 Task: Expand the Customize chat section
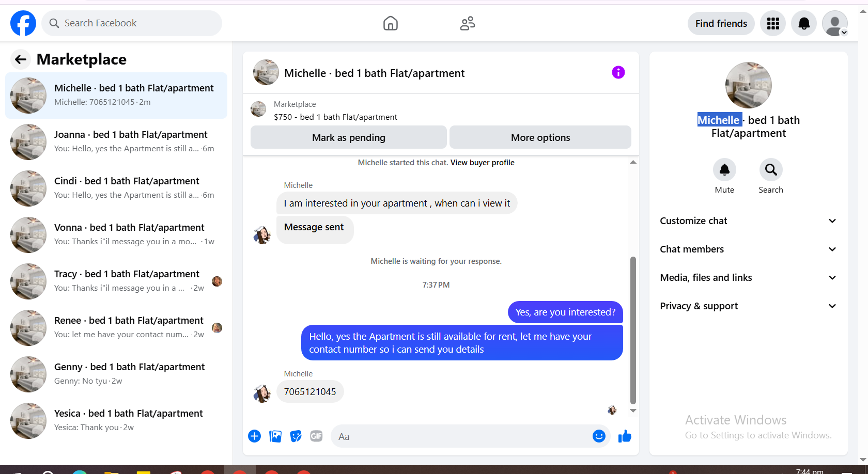pos(748,221)
